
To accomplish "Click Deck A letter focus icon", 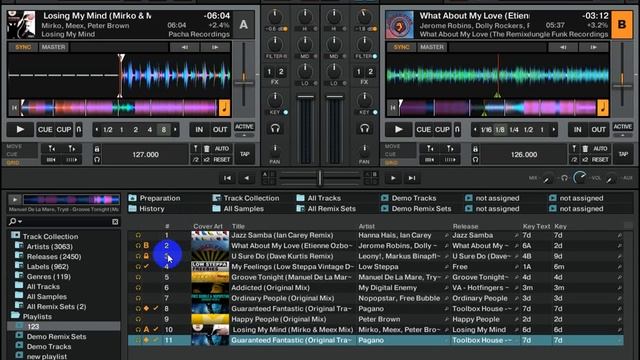I will (243, 25).
